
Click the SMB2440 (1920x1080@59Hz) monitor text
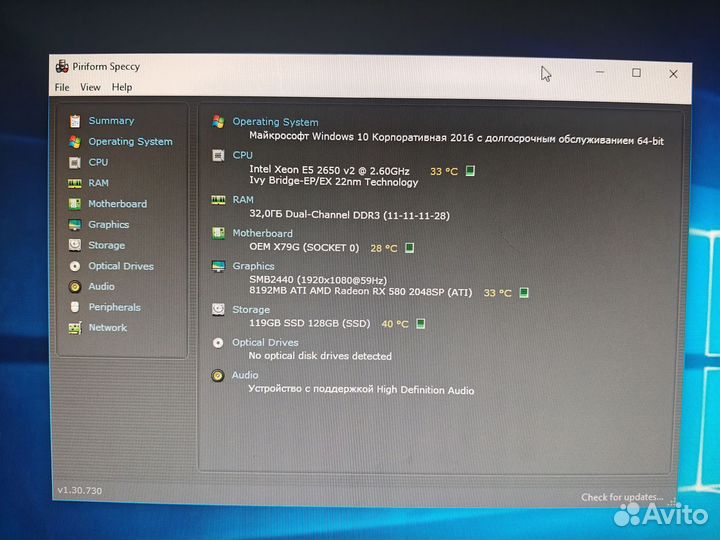pyautogui.click(x=318, y=280)
